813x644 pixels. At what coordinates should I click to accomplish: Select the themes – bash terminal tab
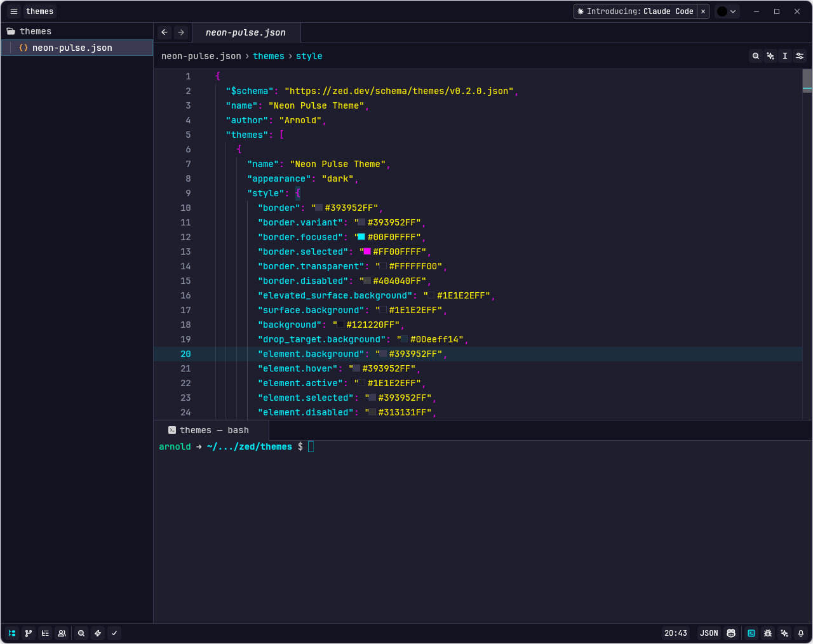(x=212, y=430)
